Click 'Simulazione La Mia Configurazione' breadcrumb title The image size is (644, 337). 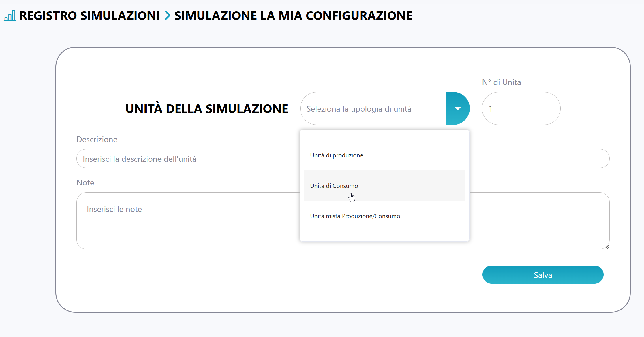293,16
